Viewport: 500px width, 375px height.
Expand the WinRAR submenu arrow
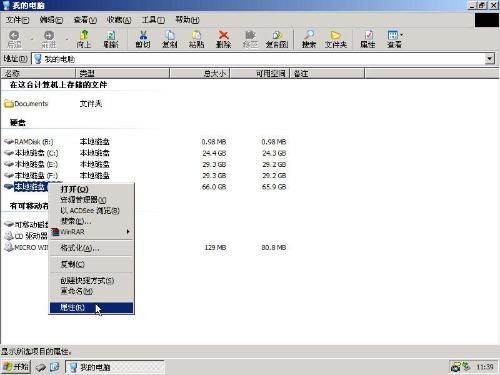[x=128, y=232]
